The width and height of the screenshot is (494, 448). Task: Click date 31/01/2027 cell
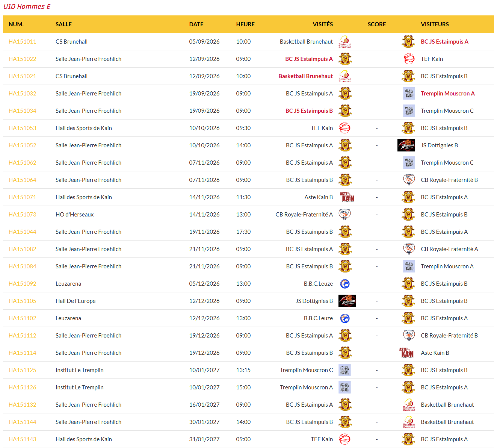tap(204, 439)
